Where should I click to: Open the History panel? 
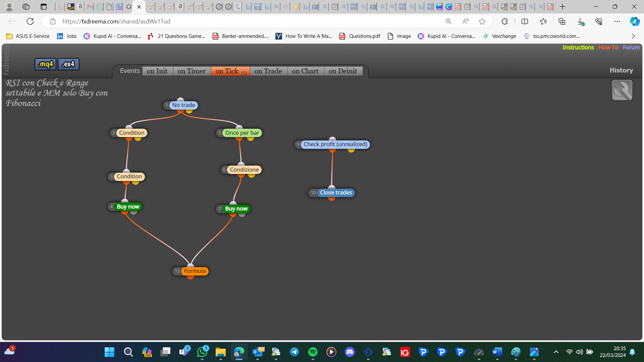(x=621, y=70)
